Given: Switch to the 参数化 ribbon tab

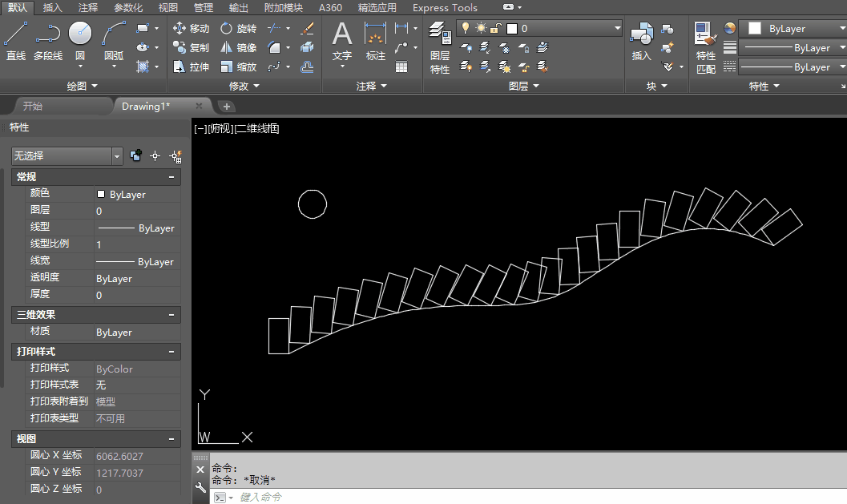Looking at the screenshot, I should (x=128, y=8).
